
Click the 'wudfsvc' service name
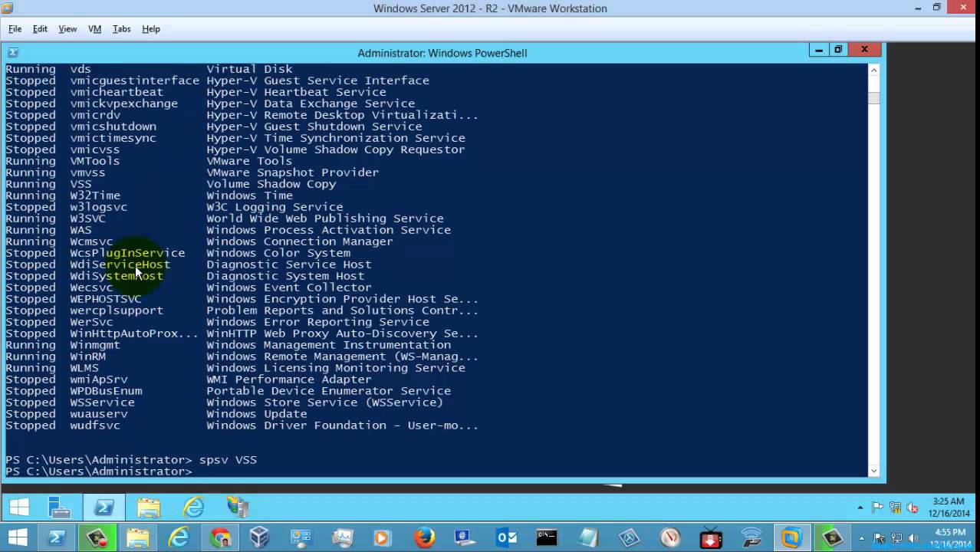click(x=95, y=426)
